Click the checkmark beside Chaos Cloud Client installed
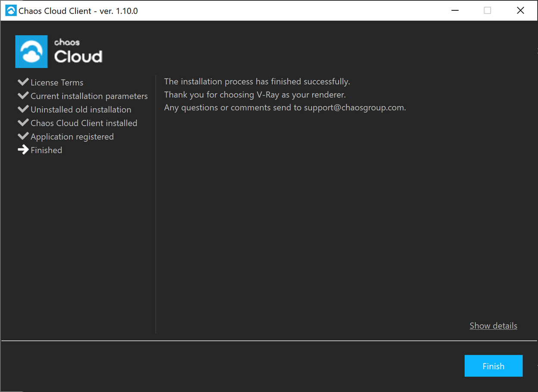 coord(23,122)
